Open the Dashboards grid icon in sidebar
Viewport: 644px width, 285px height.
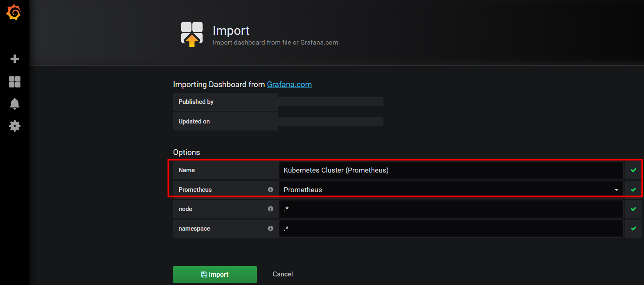point(15,82)
